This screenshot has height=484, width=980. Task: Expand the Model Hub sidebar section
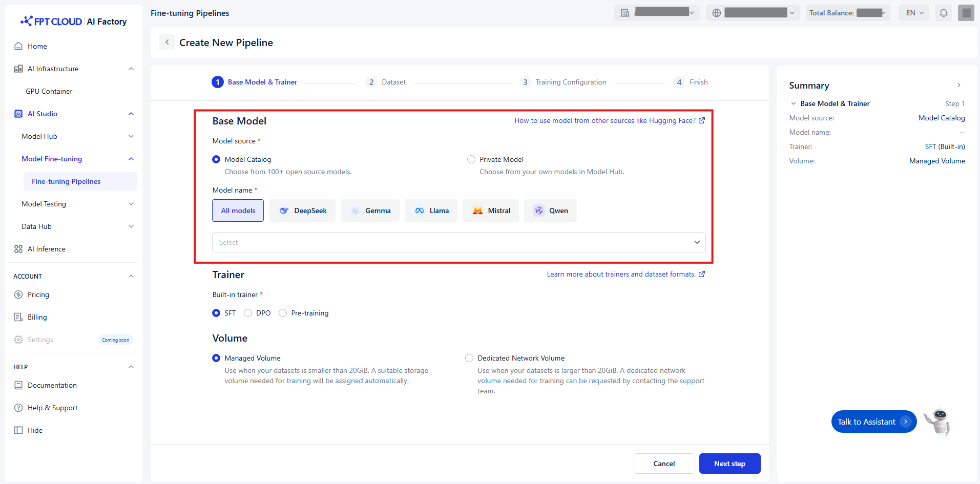coord(131,136)
